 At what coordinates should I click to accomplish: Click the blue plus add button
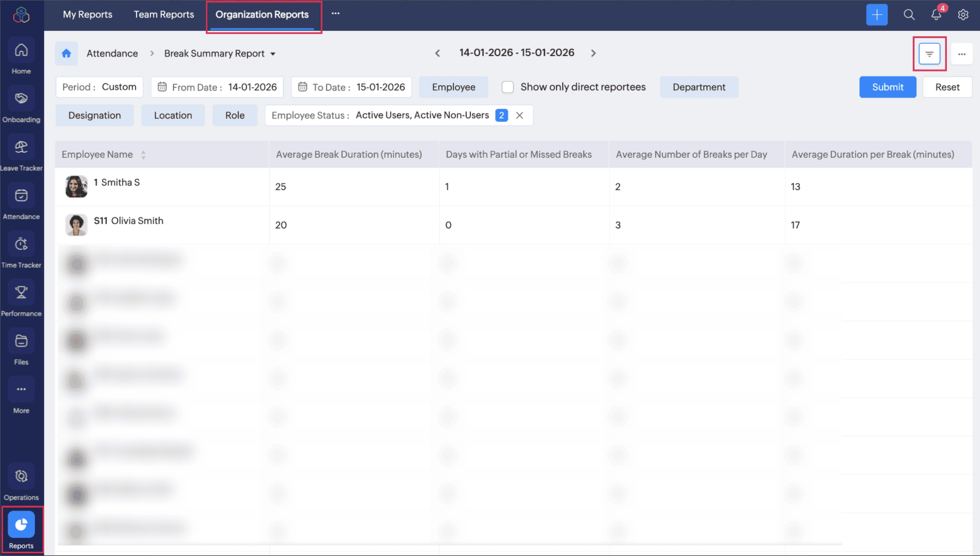coord(877,15)
